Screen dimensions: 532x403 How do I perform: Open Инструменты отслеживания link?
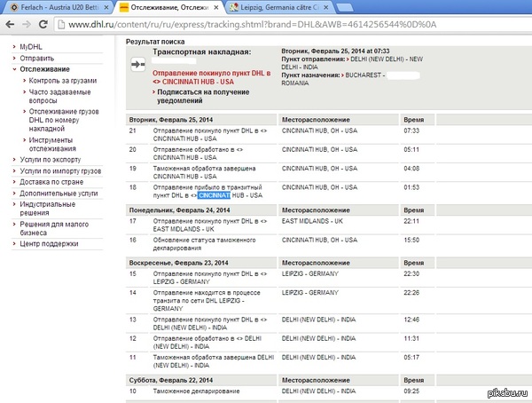point(52,145)
